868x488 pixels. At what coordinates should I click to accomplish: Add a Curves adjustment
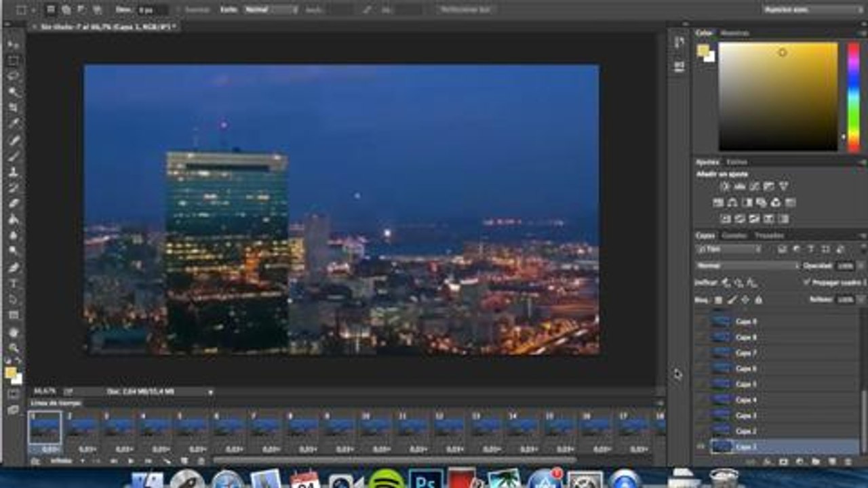(754, 186)
